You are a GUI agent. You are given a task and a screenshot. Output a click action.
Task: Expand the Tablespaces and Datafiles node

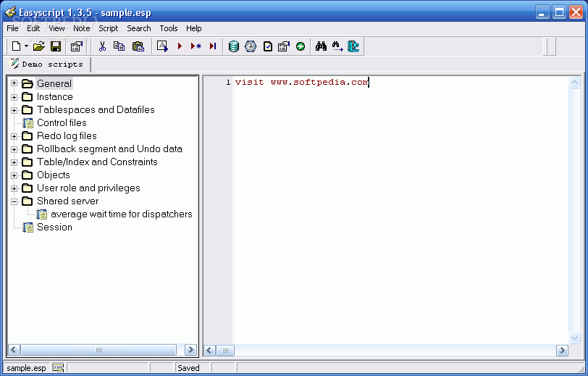pos(14,110)
